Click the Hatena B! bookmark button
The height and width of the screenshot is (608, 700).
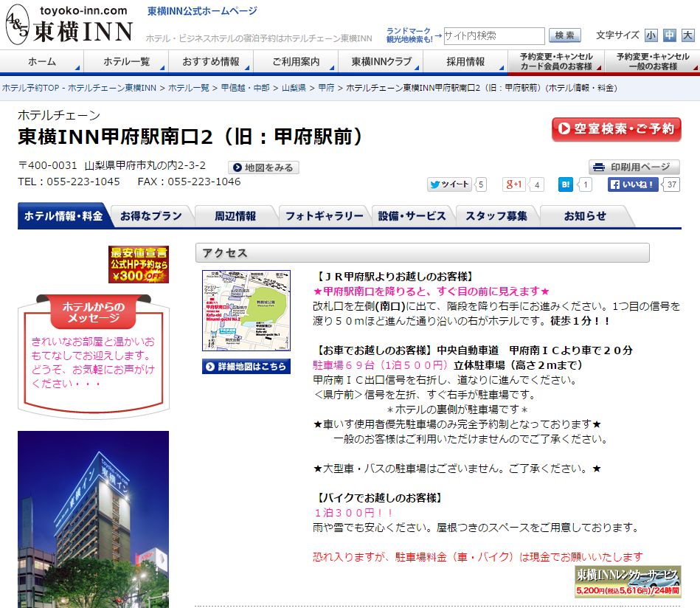566,184
